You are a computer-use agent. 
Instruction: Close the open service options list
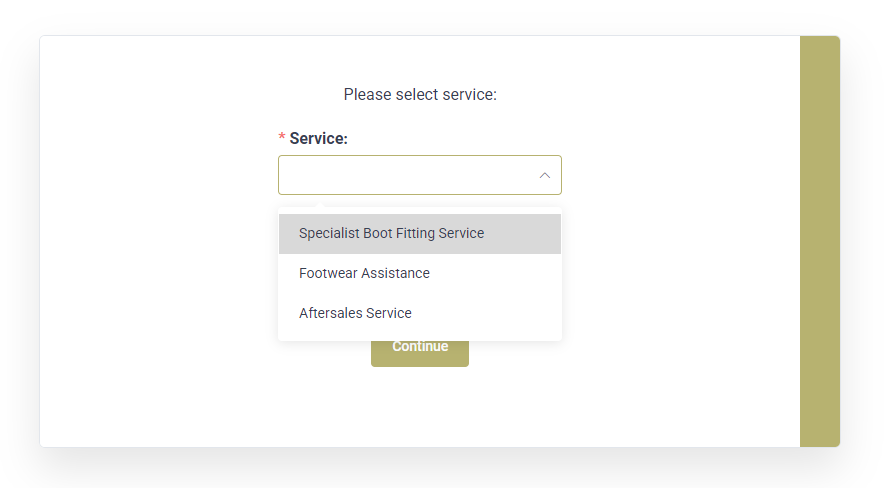click(x=545, y=175)
